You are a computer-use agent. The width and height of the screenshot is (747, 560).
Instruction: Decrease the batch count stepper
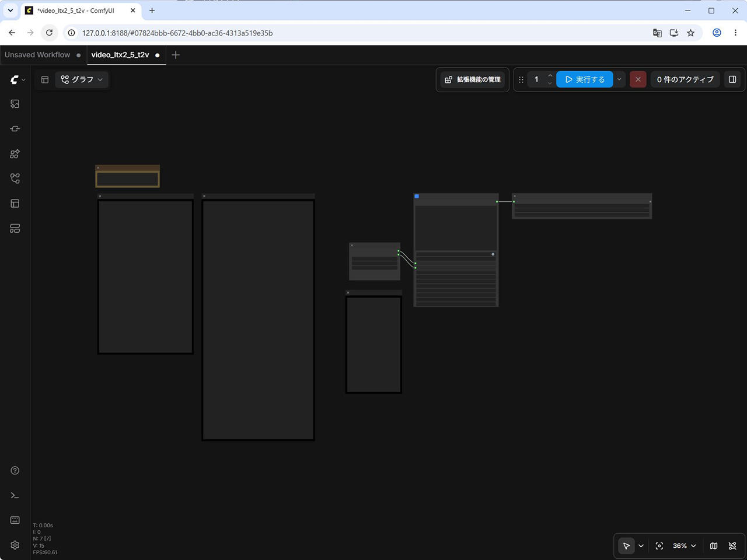(x=550, y=83)
